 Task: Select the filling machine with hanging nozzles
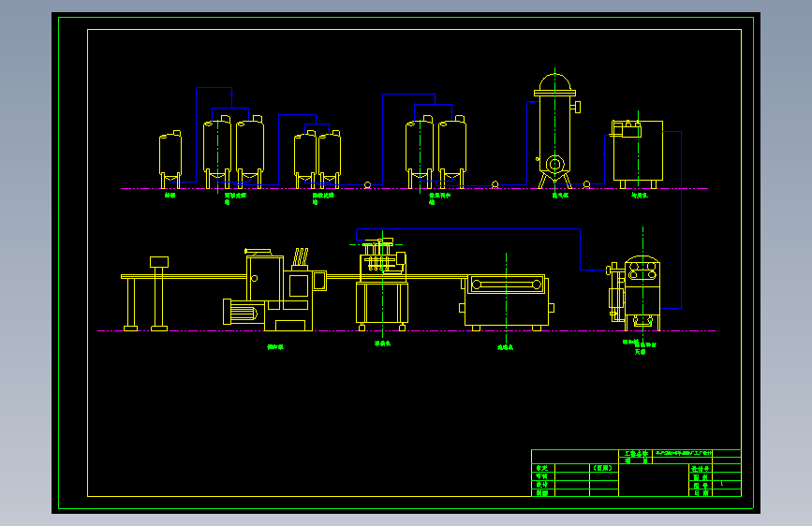click(382, 284)
